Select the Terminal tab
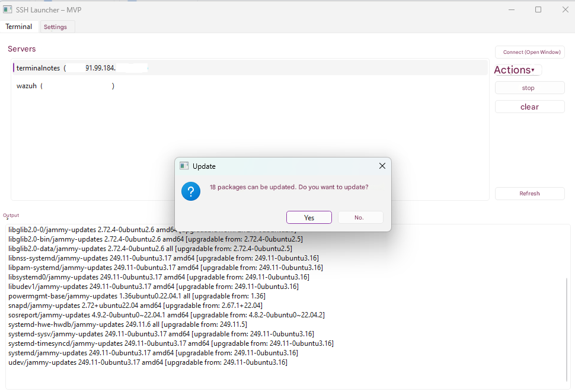Image resolution: width=575 pixels, height=392 pixels. pos(19,27)
